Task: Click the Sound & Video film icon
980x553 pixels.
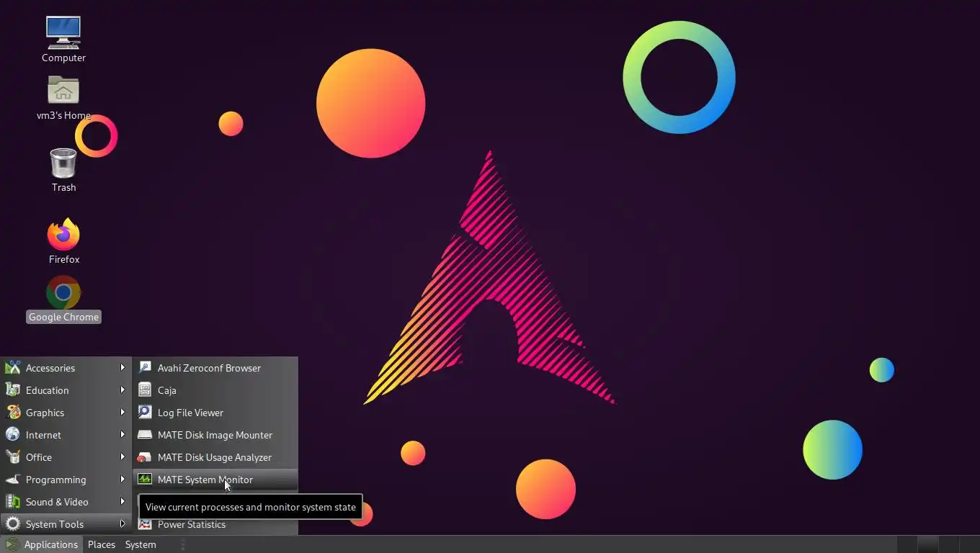Action: pos(12,502)
